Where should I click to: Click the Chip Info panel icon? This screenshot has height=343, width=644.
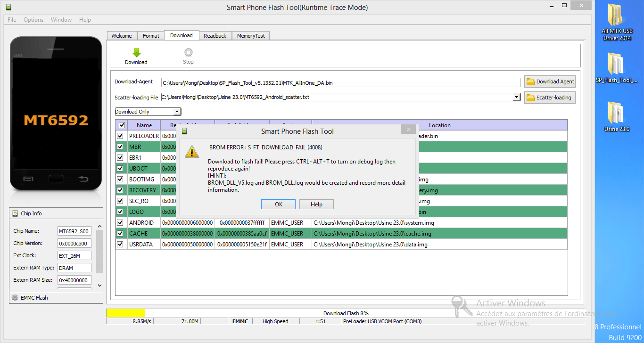coord(15,213)
